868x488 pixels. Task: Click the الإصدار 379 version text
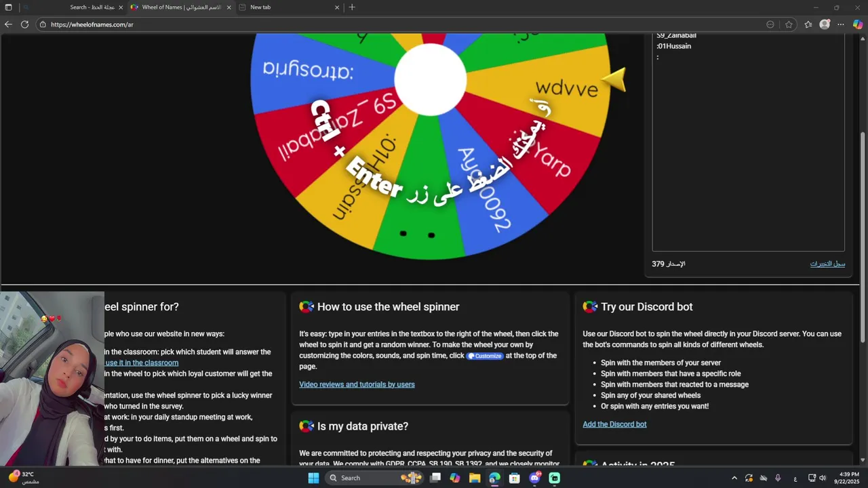(x=669, y=264)
